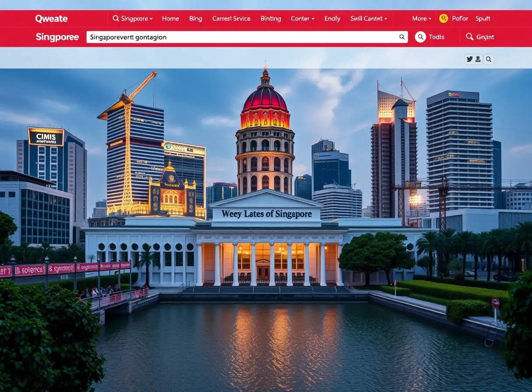
Task: Click the Singporee heading link
Action: click(x=57, y=37)
